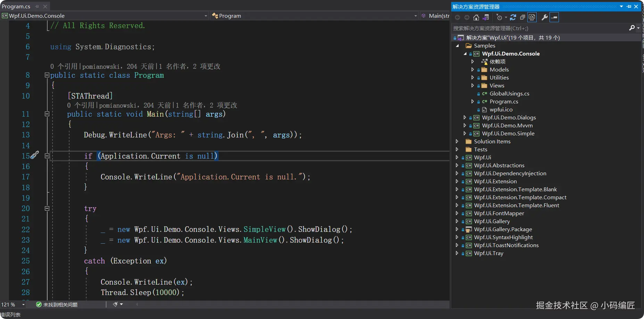
Task: Toggle the Show All Files button
Action: 532,17
